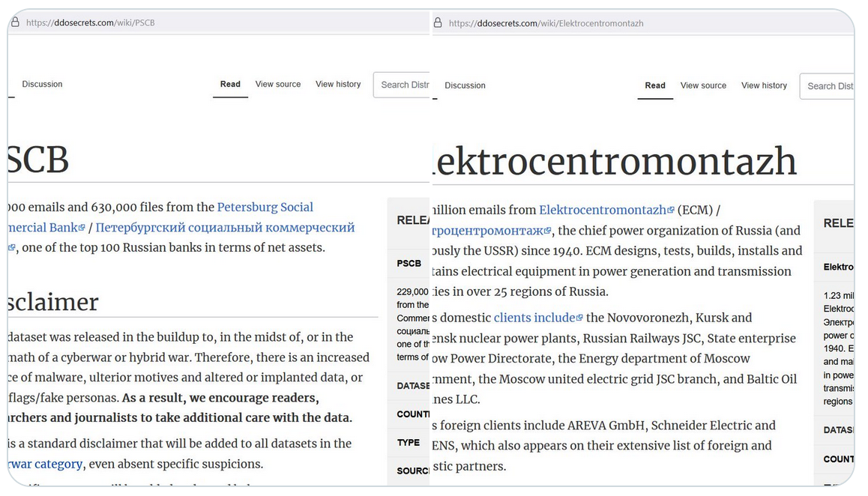Open the Петербургский социальный коммерческий link
Screen dimensions: 868x496
pyautogui.click(x=226, y=228)
